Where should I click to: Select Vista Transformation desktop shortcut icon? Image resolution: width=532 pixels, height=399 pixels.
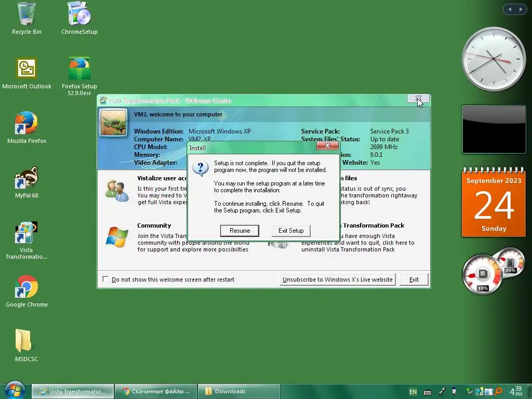pyautogui.click(x=26, y=241)
